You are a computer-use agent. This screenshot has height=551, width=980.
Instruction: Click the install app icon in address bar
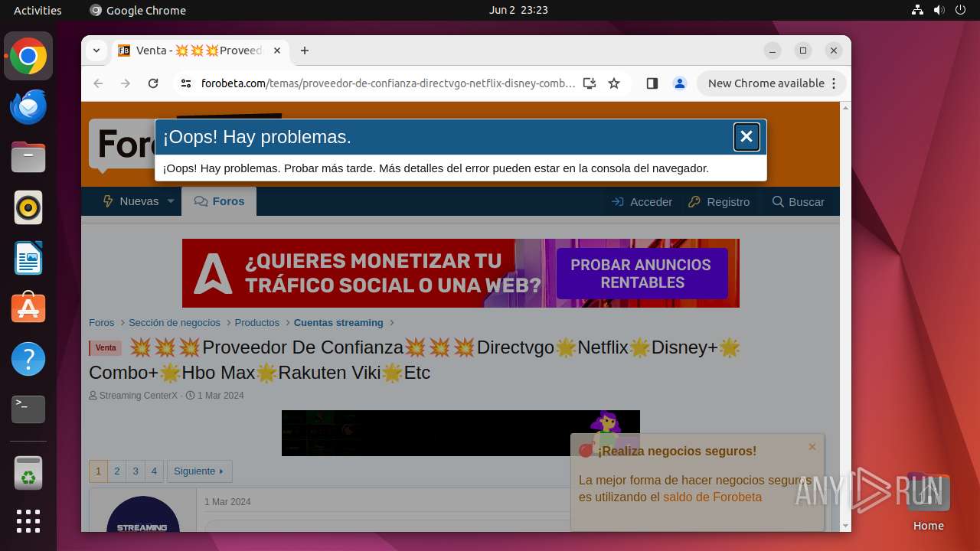click(x=589, y=83)
